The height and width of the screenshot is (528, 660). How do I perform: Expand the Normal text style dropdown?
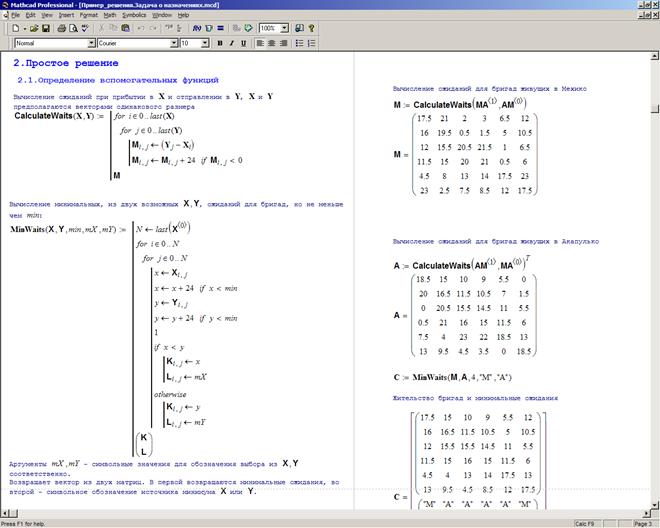click(x=91, y=43)
